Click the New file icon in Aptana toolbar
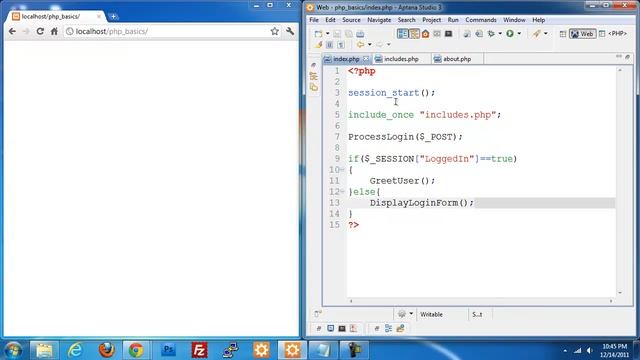Viewport: 640px width, 360px height. click(318, 34)
